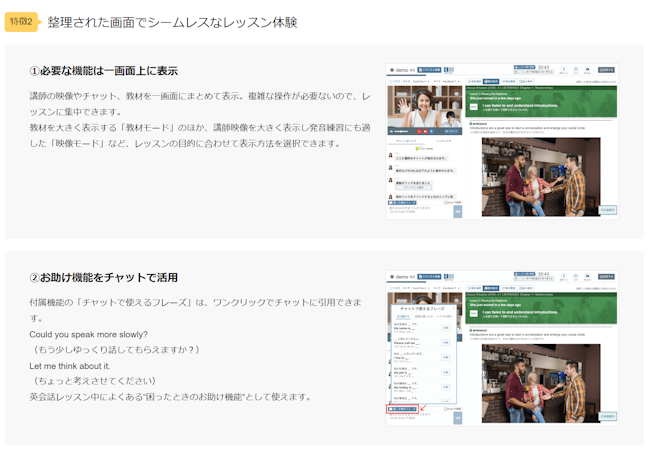The width and height of the screenshot is (650, 451).
Task: Mute microphone with red mic icon, section ① screenshot
Action: (x=419, y=131)
